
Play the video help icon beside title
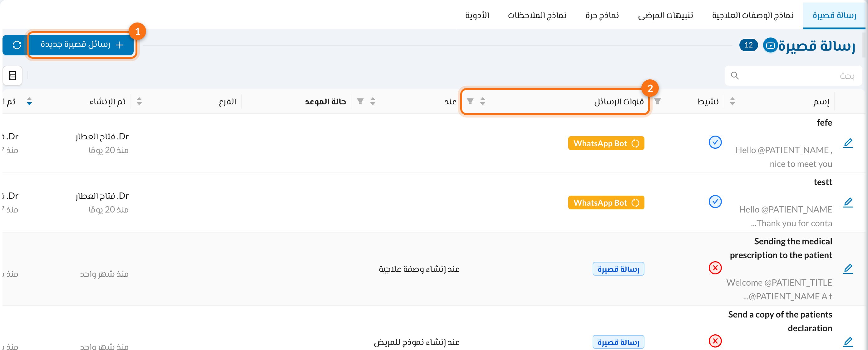pyautogui.click(x=770, y=45)
